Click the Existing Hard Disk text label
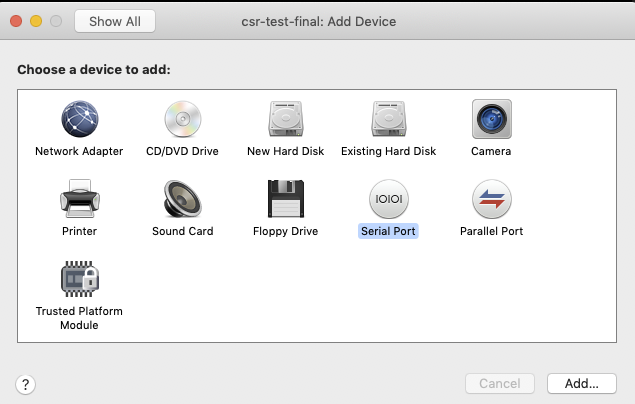635x404 pixels. 388,151
